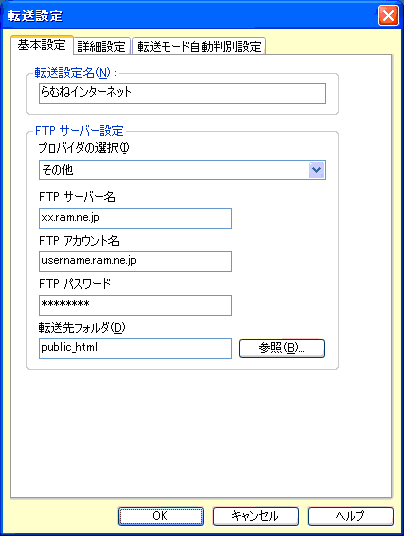Select the 転送モード自動判別設定 tab
404x536 pixels.
199,46
